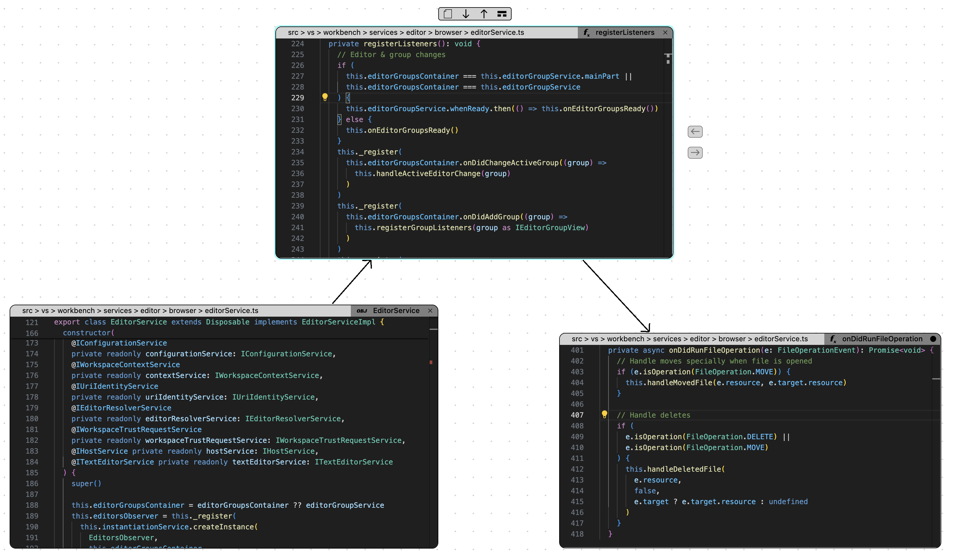Click 'workbench' breadcrumb in registerListeners panel

click(x=342, y=33)
